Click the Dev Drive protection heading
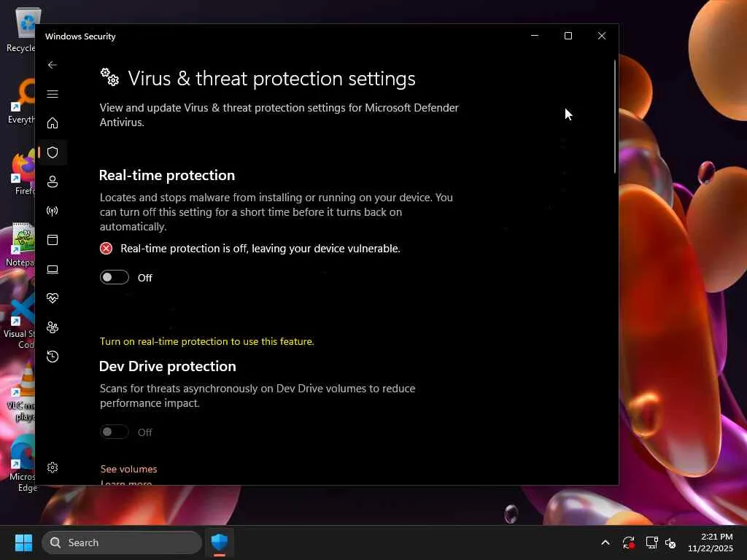The height and width of the screenshot is (560, 747). click(167, 366)
